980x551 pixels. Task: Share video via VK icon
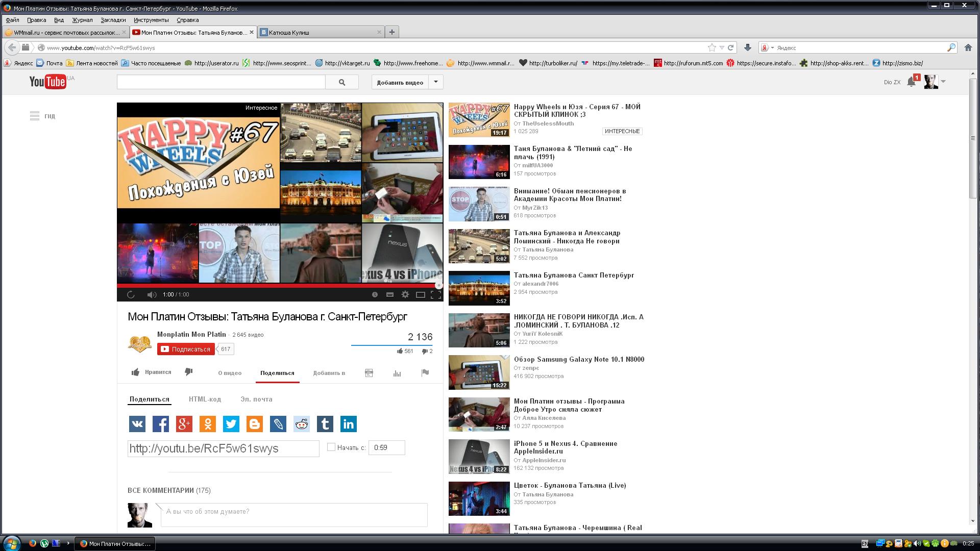click(x=137, y=424)
